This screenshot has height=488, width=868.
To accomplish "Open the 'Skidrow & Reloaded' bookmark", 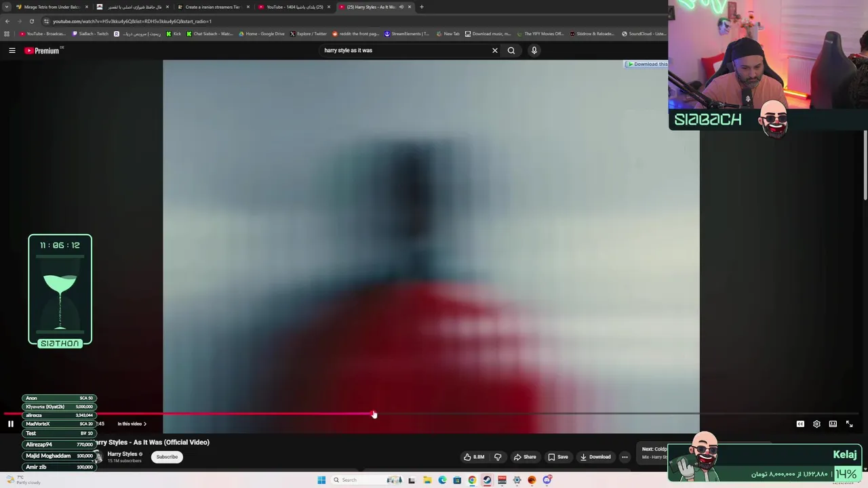I will 592,34.
